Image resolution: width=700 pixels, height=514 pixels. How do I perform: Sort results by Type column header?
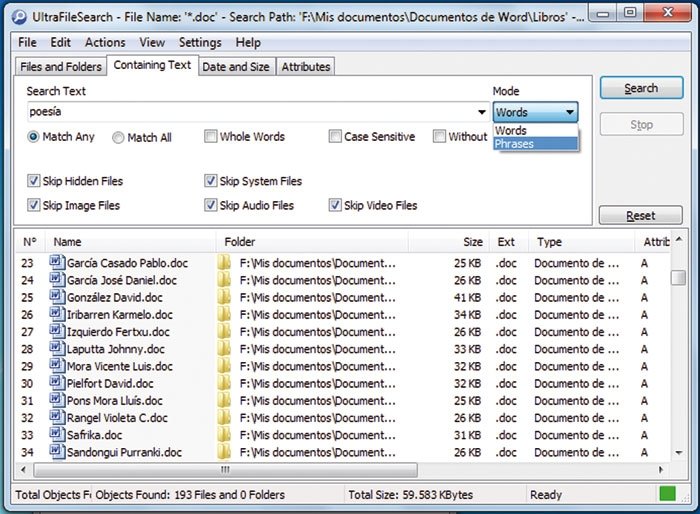(581, 242)
